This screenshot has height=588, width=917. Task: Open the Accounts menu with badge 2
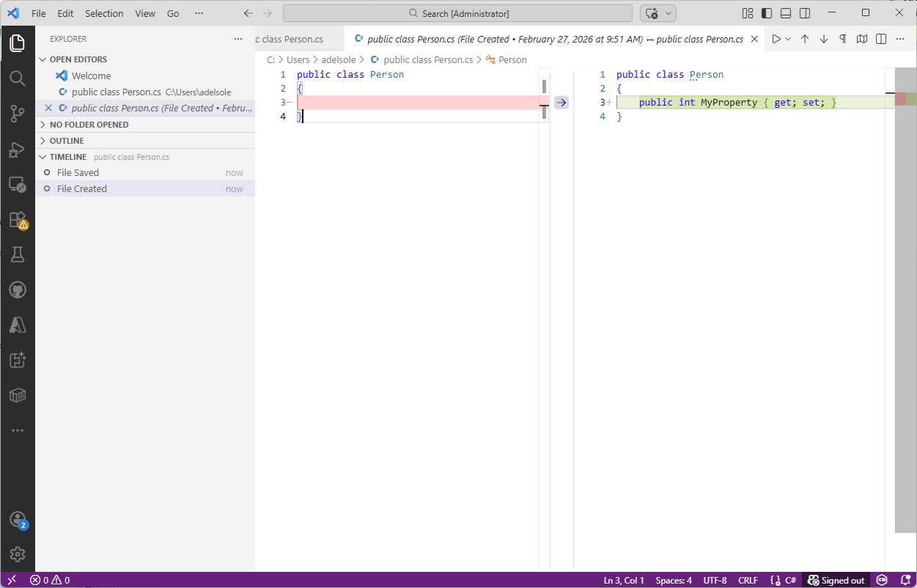18,520
